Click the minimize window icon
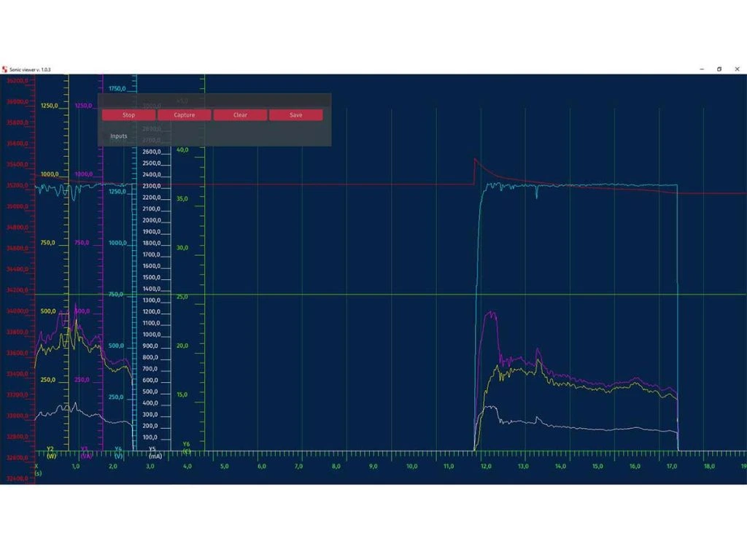The height and width of the screenshot is (560, 747). (x=701, y=69)
